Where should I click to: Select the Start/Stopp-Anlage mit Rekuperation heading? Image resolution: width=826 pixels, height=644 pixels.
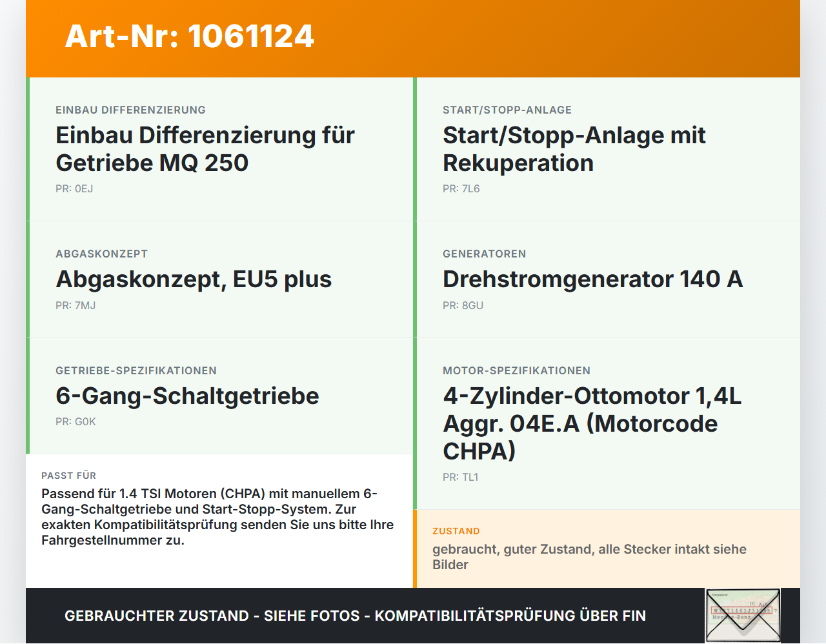574,149
